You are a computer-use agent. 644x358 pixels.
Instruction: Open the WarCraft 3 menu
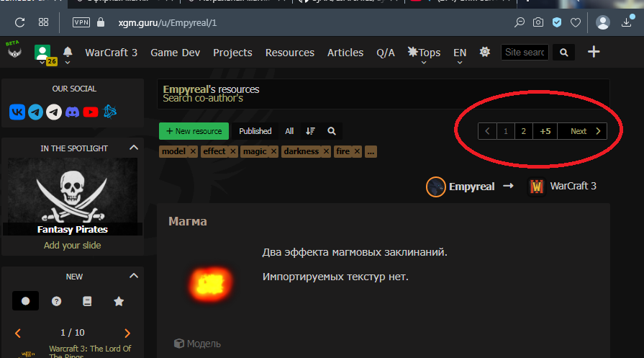[112, 53]
